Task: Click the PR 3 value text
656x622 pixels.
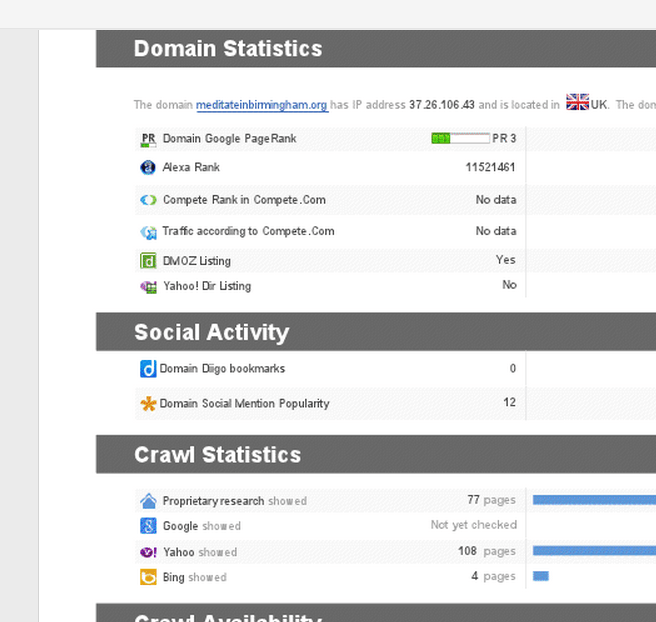Action: pyautogui.click(x=504, y=138)
